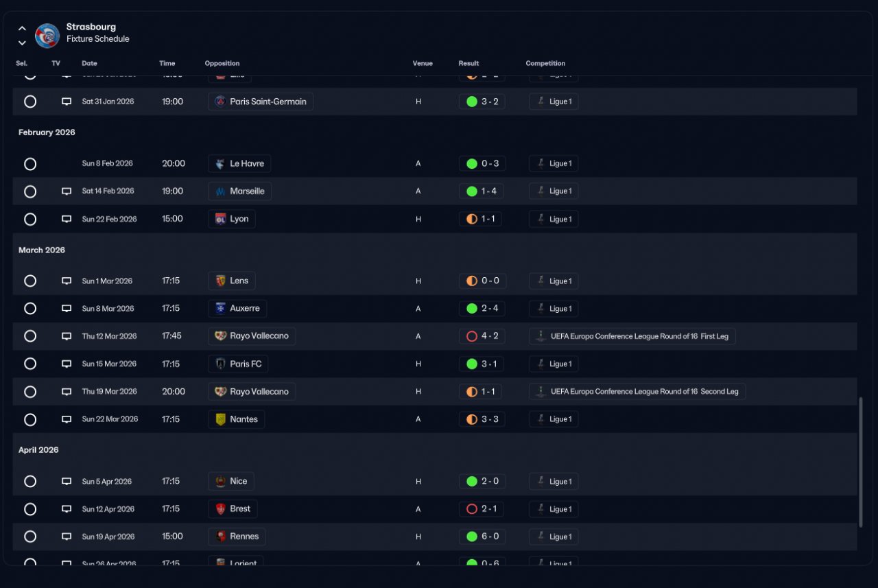
Task: Select the Paris FC fixture radio button
Action: (x=30, y=364)
